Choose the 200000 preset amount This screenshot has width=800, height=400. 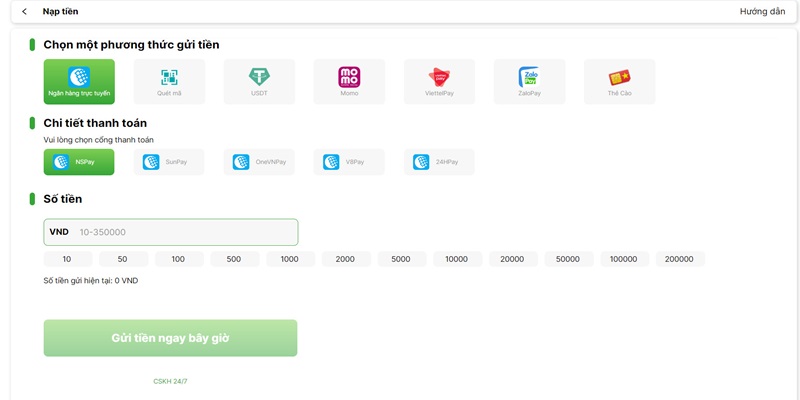[x=680, y=259]
